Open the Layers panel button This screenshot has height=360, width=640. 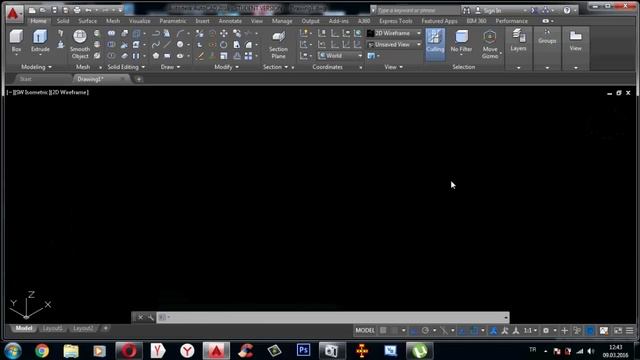(518, 40)
